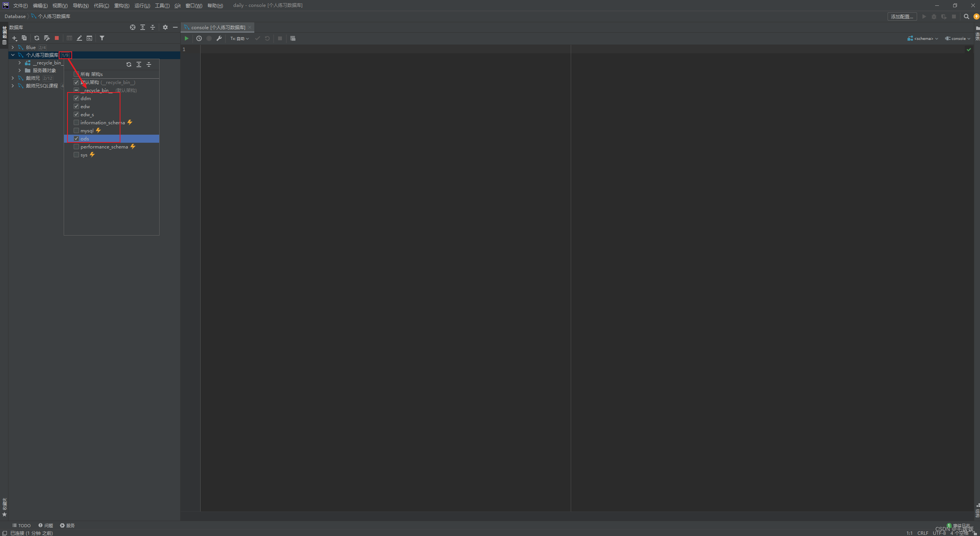Image resolution: width=980 pixels, height=536 pixels.
Task: Open the 问题 tool window
Action: (x=46, y=525)
